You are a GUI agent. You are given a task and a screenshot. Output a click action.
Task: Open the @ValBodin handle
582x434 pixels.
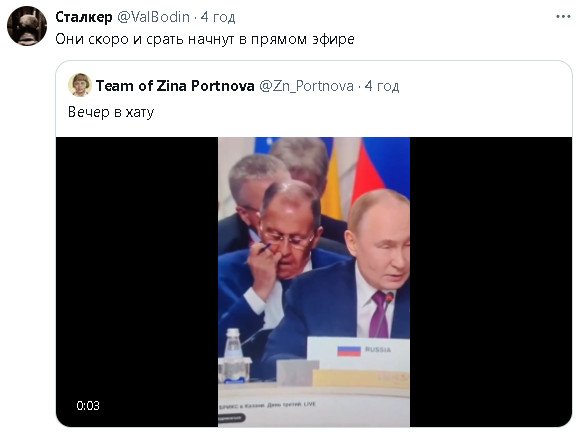(153, 17)
